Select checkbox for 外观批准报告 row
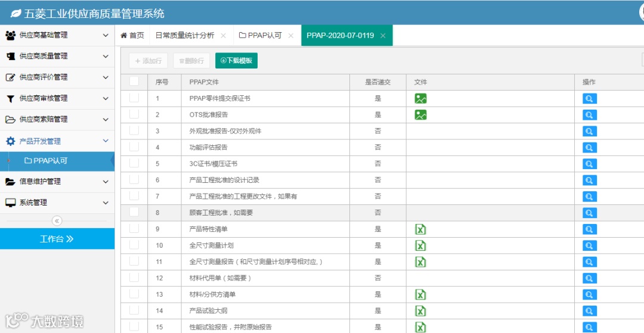644x333 pixels. [134, 130]
